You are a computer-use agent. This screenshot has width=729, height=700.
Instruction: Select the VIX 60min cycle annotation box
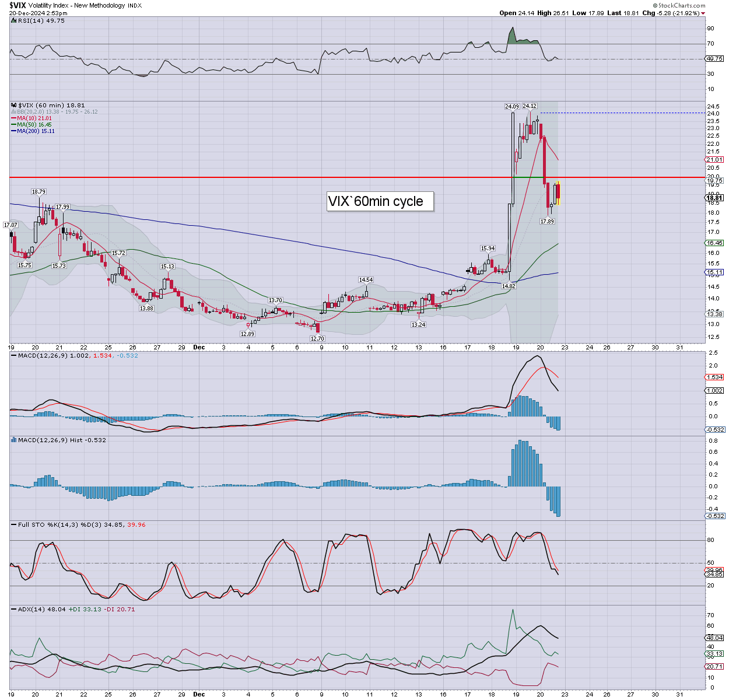click(x=380, y=201)
